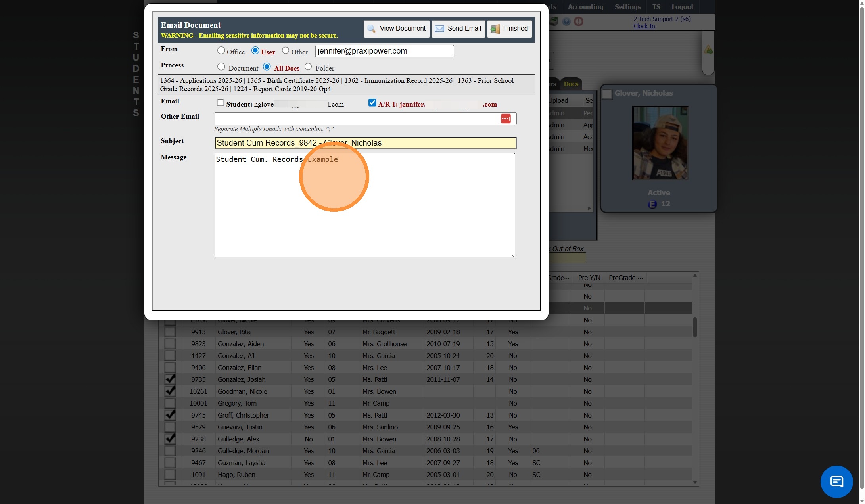This screenshot has height=504, width=865.
Task: Tick the checkbox for Glover, Rita row
Action: [x=170, y=332]
